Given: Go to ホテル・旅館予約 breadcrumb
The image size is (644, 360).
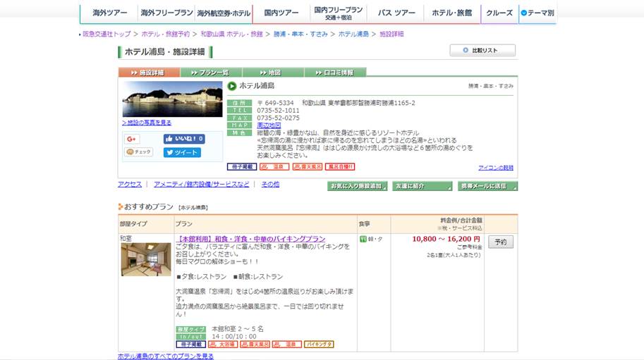Looking at the screenshot, I should (166, 34).
